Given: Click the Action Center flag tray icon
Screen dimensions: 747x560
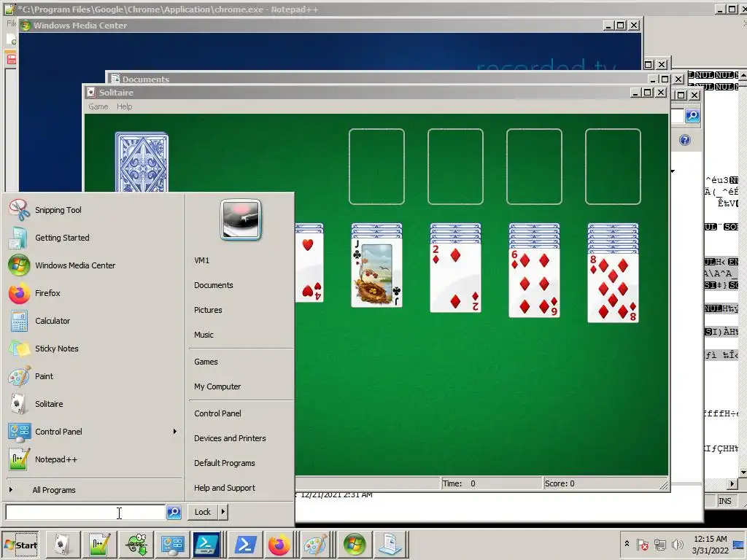Looking at the screenshot, I should tap(642, 544).
